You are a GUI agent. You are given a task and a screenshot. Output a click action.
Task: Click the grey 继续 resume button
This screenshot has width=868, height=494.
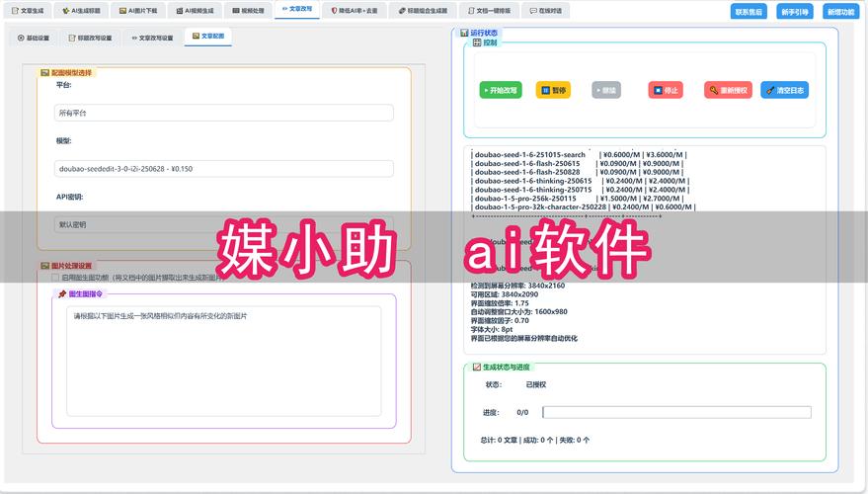(606, 90)
